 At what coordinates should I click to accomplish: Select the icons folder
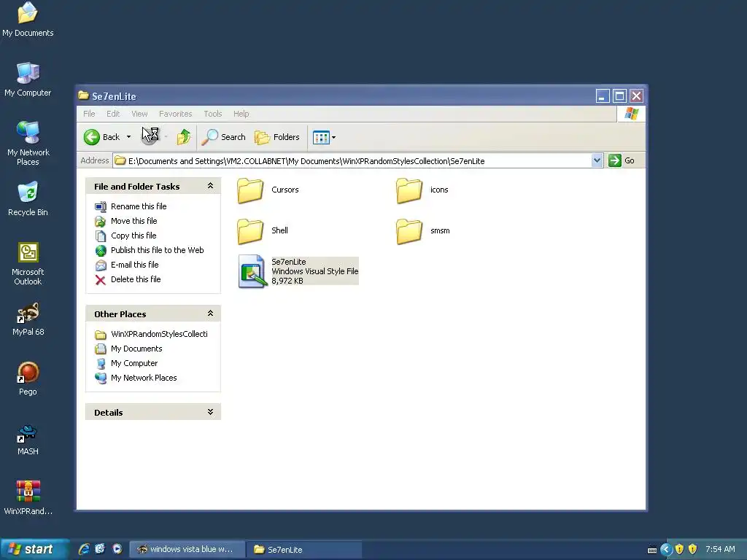pyautogui.click(x=409, y=190)
